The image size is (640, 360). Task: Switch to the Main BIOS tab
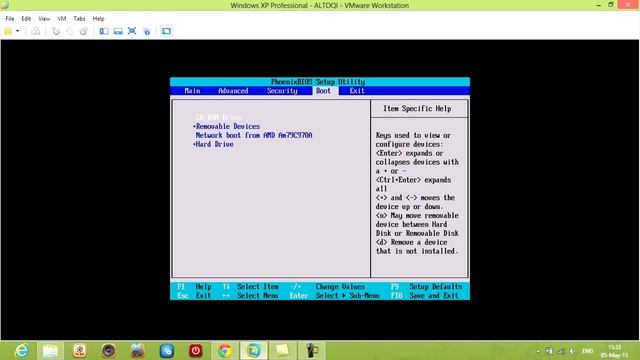(192, 91)
